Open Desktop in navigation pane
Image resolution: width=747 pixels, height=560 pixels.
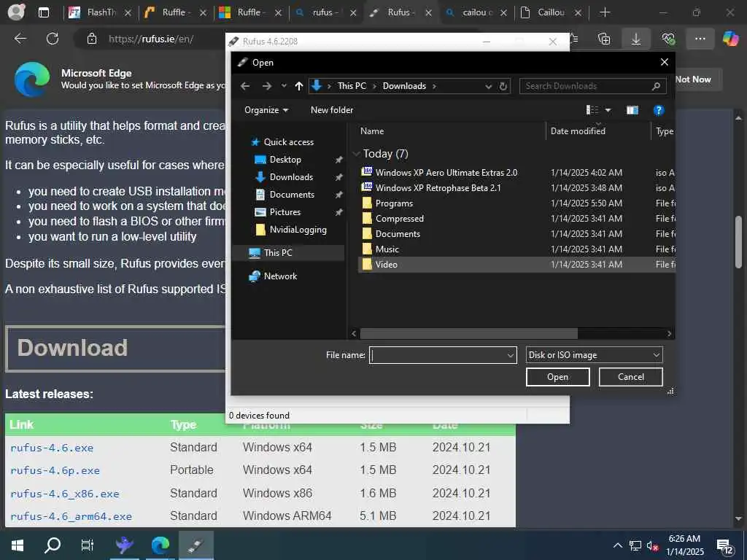285,160
